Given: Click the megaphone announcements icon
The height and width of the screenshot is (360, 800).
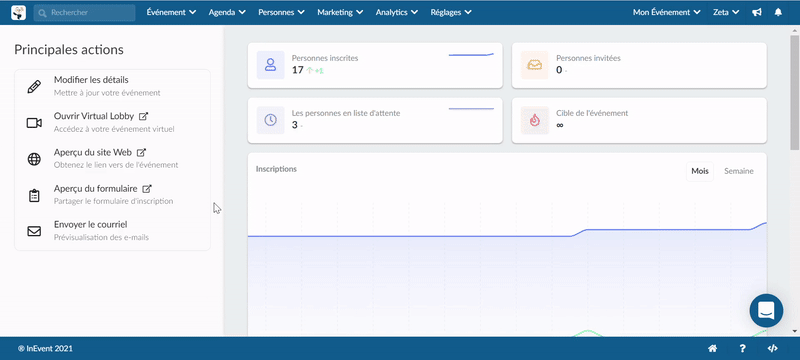Looking at the screenshot, I should (x=757, y=12).
